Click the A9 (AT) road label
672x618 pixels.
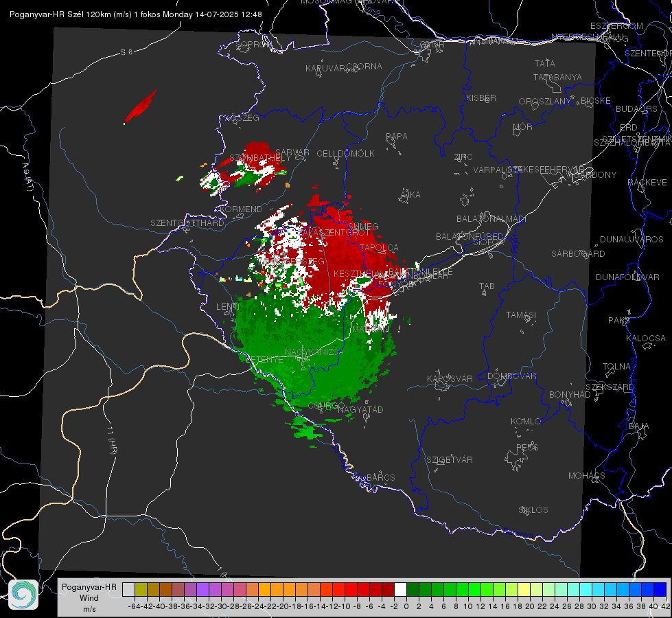(27, 177)
